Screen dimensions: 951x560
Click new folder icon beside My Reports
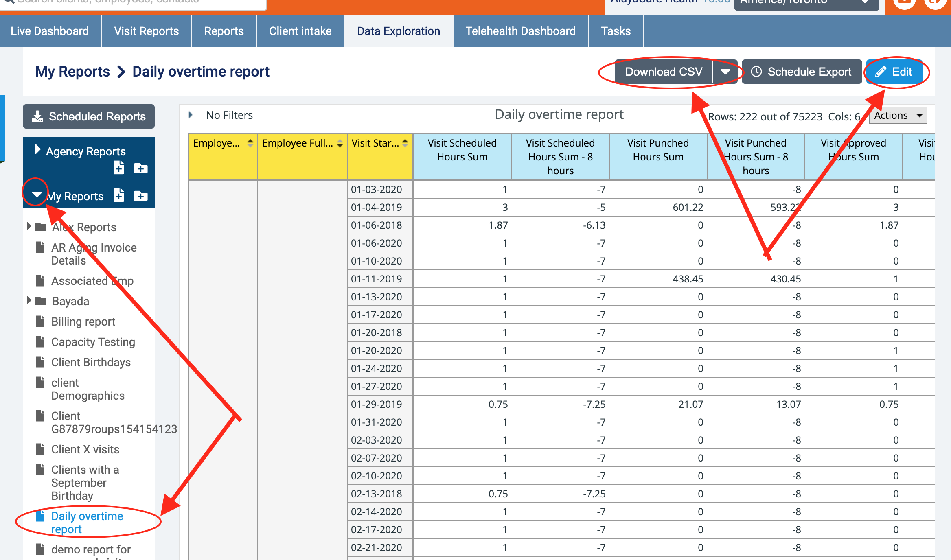(x=140, y=196)
